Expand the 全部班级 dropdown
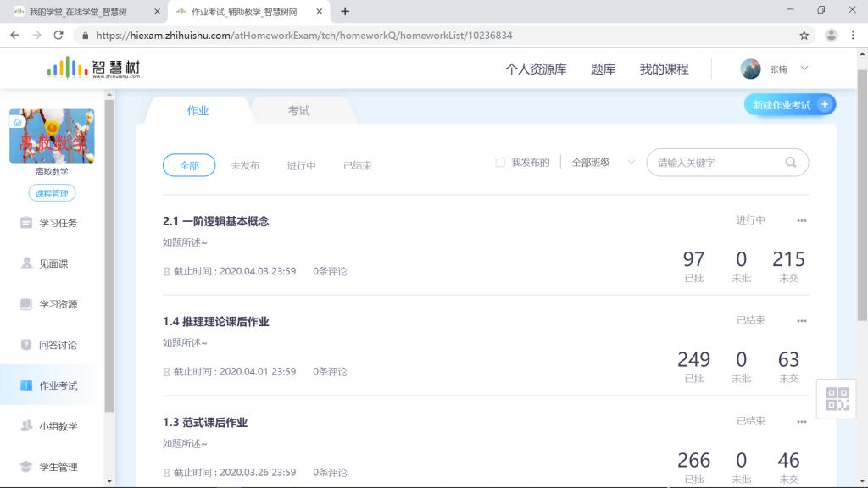This screenshot has height=488, width=868. coord(603,163)
